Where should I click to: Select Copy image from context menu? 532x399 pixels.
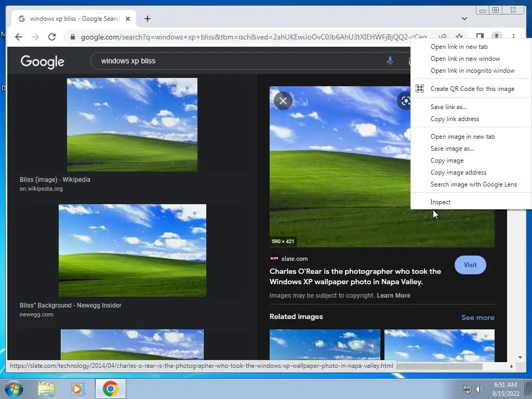click(471, 161)
